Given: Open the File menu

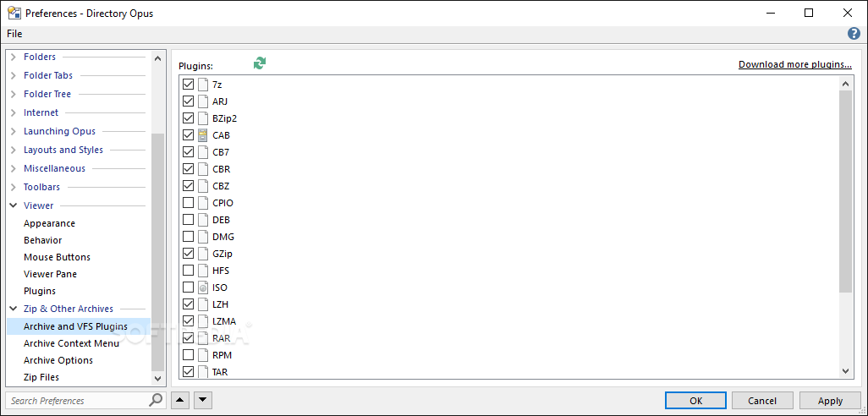Looking at the screenshot, I should 14,34.
